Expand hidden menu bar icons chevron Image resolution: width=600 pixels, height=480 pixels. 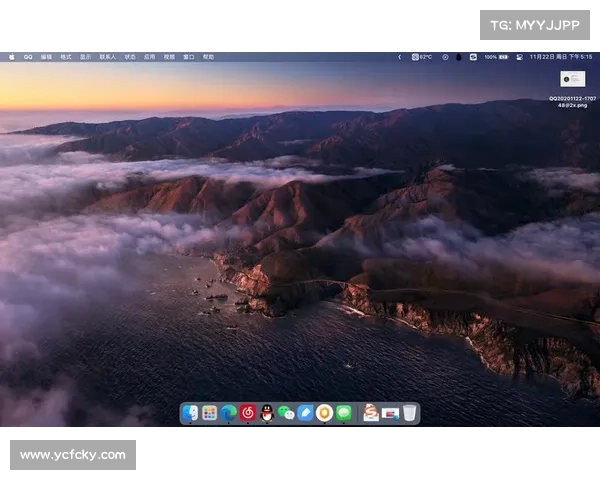click(399, 57)
